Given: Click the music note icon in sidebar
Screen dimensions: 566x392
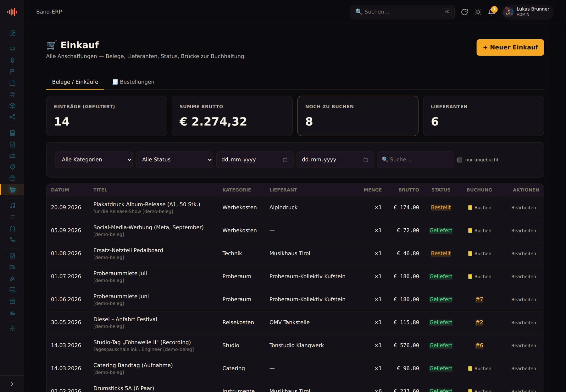Looking at the screenshot, I should coord(12,206).
